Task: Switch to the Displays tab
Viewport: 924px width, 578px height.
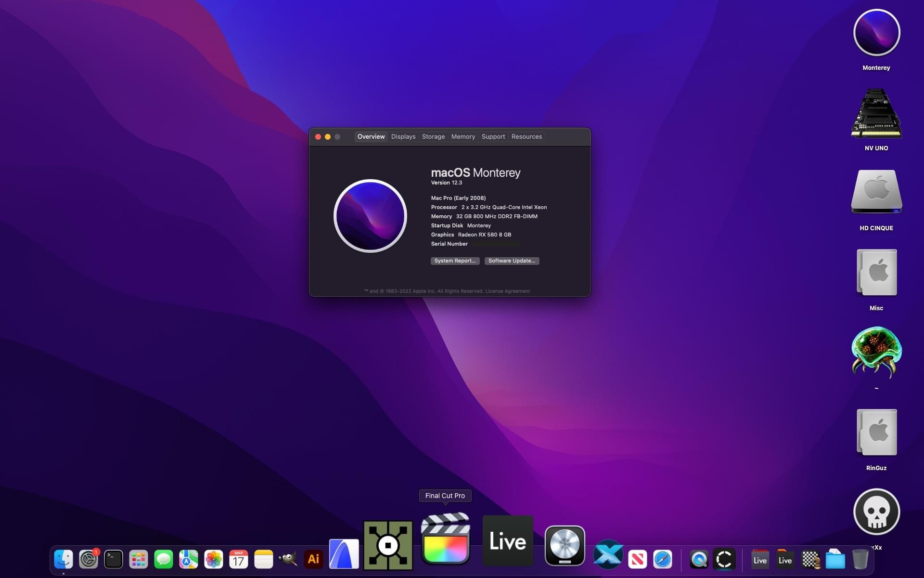Action: tap(403, 137)
